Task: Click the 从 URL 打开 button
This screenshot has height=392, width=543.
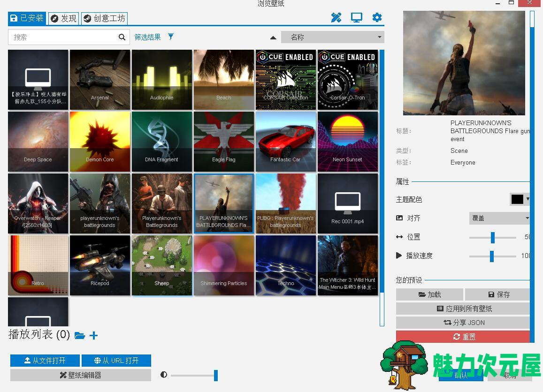Action: pos(116,361)
